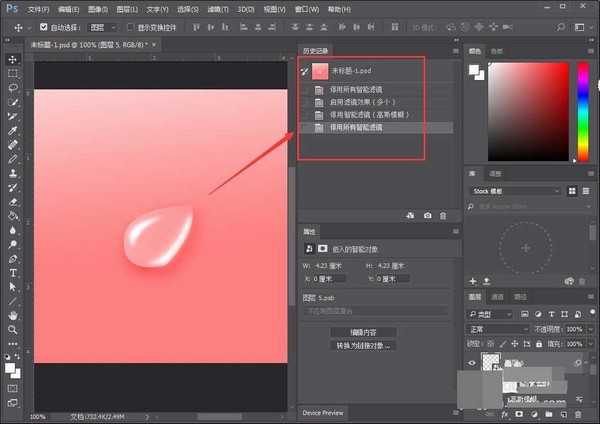The width and height of the screenshot is (600, 424).
Task: Switch to the 通道 tab
Action: (x=498, y=297)
